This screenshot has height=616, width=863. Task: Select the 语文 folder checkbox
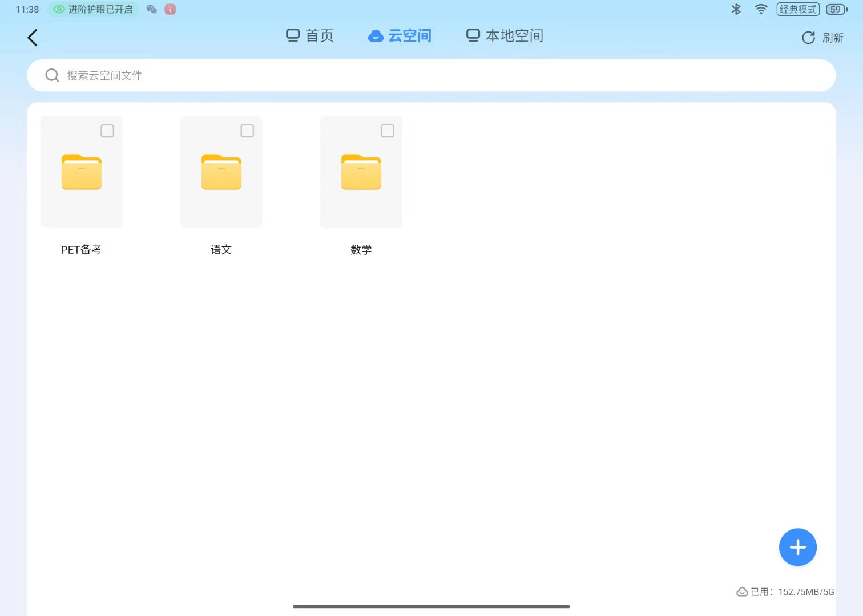tap(247, 131)
